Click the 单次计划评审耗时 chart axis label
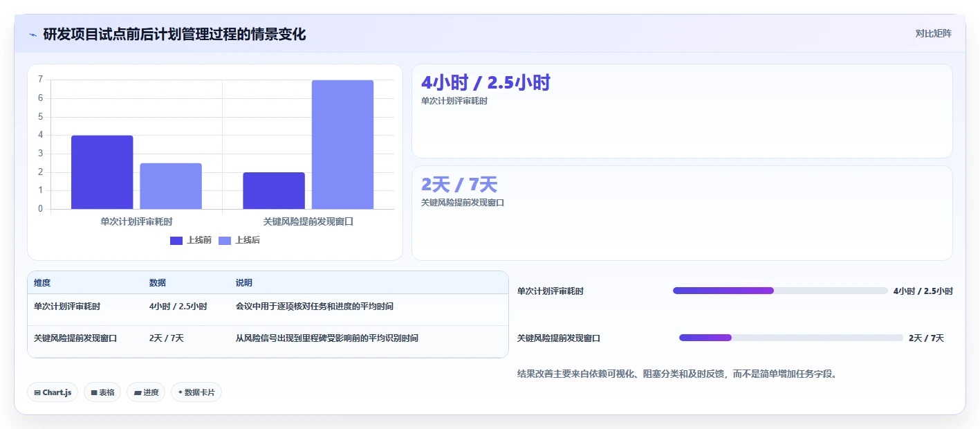The image size is (980, 429). [x=136, y=221]
